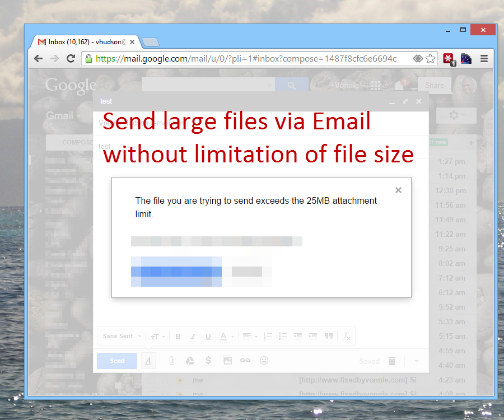The image size is (504, 420).
Task: Dismiss the 25MB attachment limit notice
Action: pos(398,190)
